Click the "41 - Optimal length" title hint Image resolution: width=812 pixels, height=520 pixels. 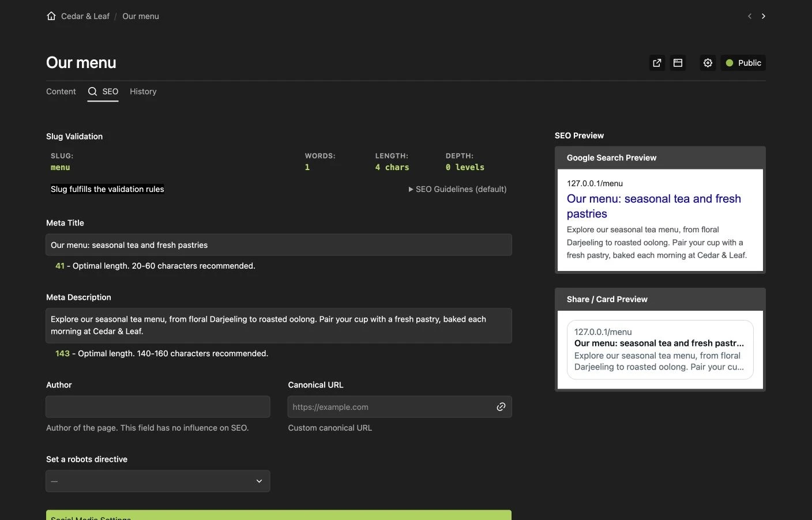(155, 266)
